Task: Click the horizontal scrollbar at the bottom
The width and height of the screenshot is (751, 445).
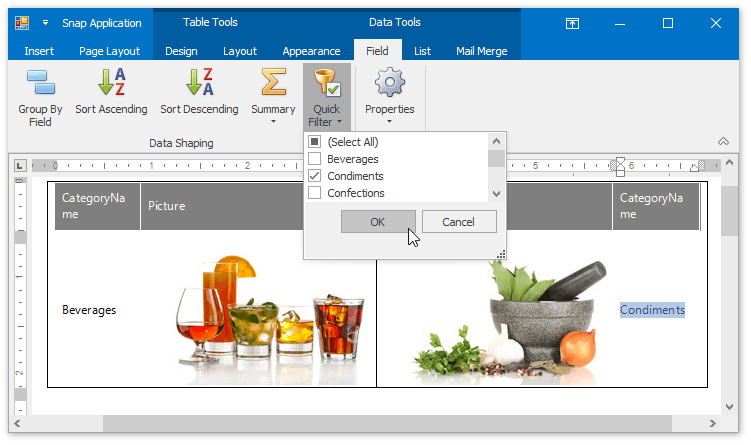Action: [300, 424]
